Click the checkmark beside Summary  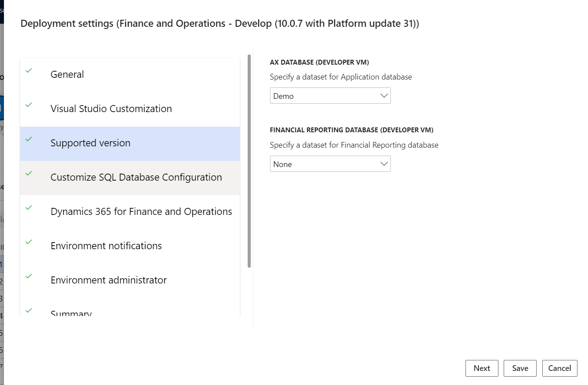[29, 310]
